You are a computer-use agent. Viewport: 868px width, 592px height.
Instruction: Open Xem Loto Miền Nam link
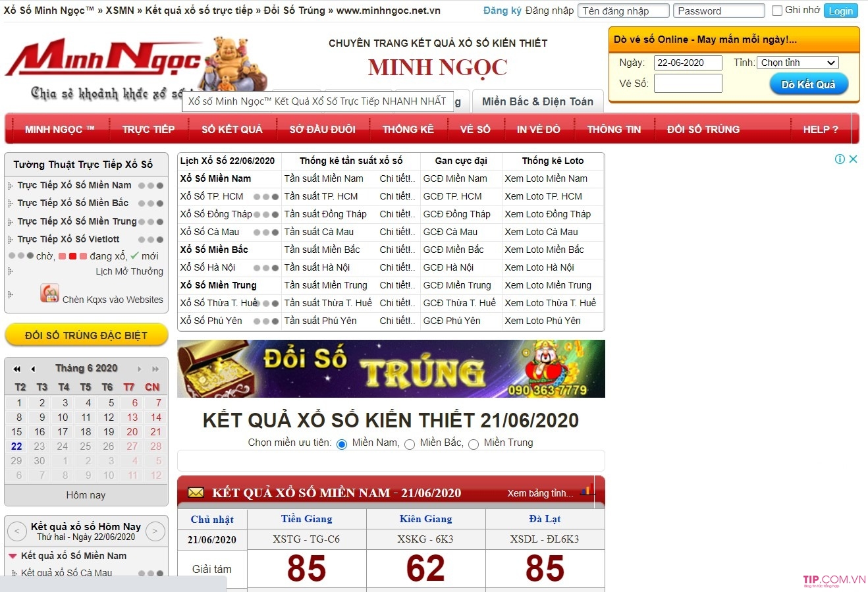click(546, 178)
